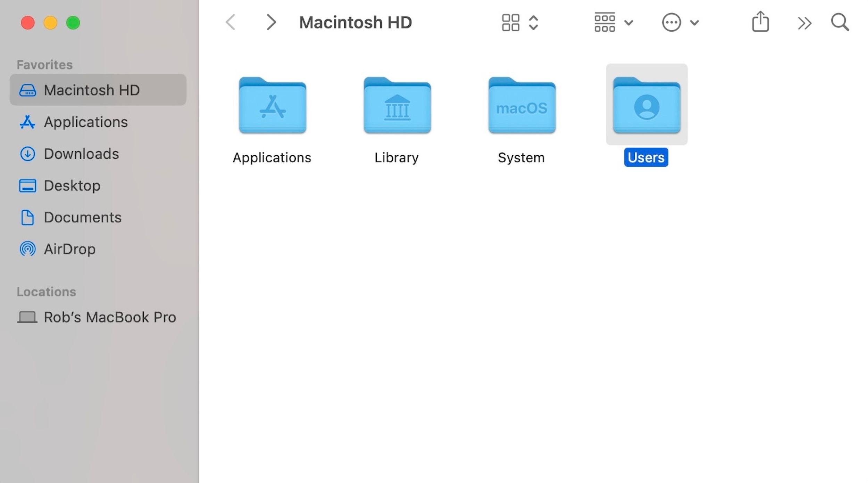Click the Users folder name label

(x=646, y=157)
